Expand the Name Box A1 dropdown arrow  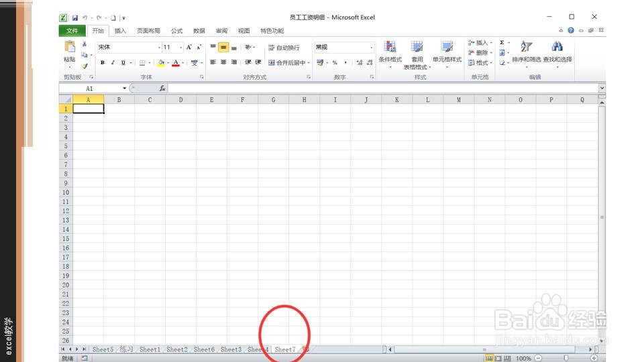point(124,88)
